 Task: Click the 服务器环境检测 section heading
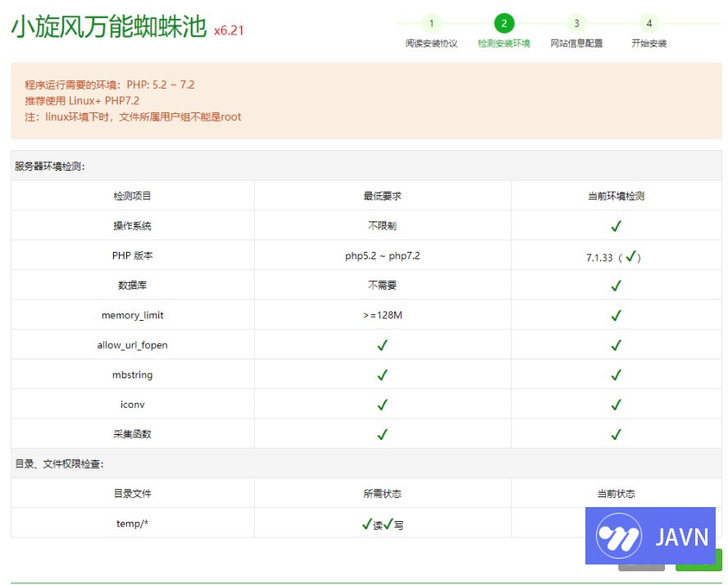click(50, 167)
